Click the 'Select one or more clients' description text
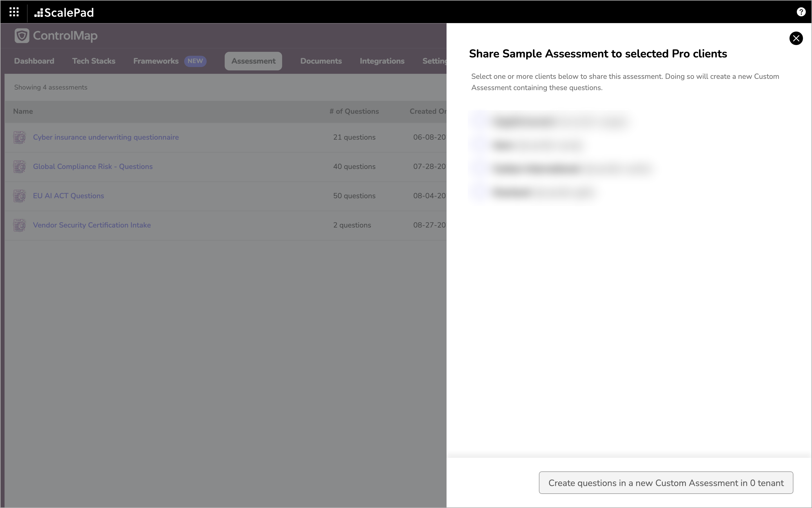This screenshot has width=812, height=508. 625,82
